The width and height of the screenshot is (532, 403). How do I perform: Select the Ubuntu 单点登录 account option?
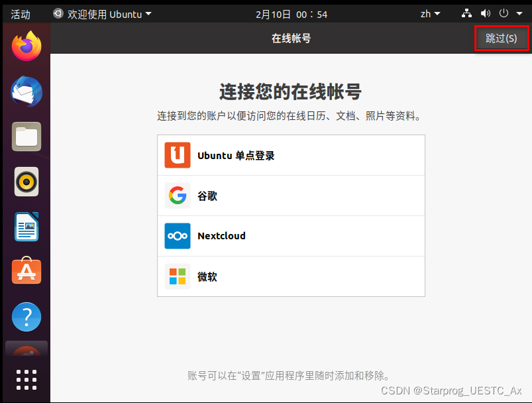pos(292,154)
